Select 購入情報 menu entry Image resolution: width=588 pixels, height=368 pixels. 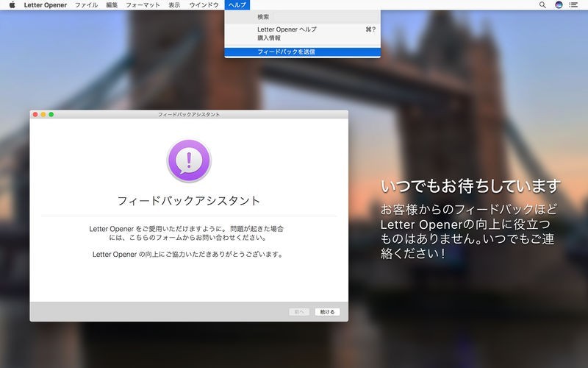[302, 38]
